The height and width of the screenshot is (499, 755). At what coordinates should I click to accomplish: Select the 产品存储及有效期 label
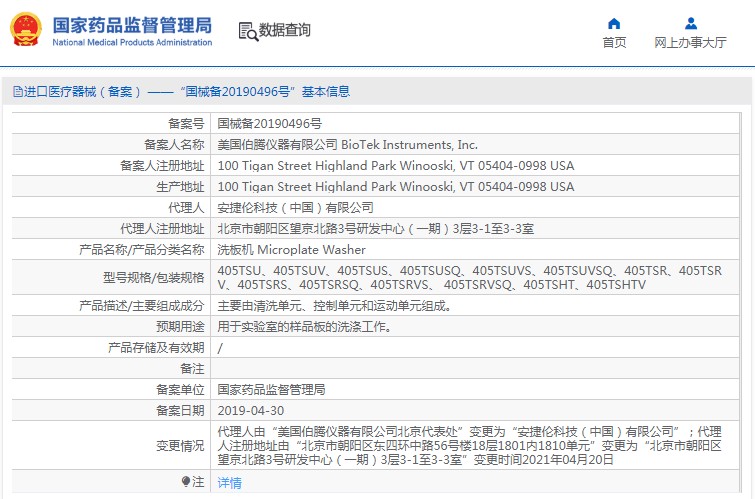point(156,348)
